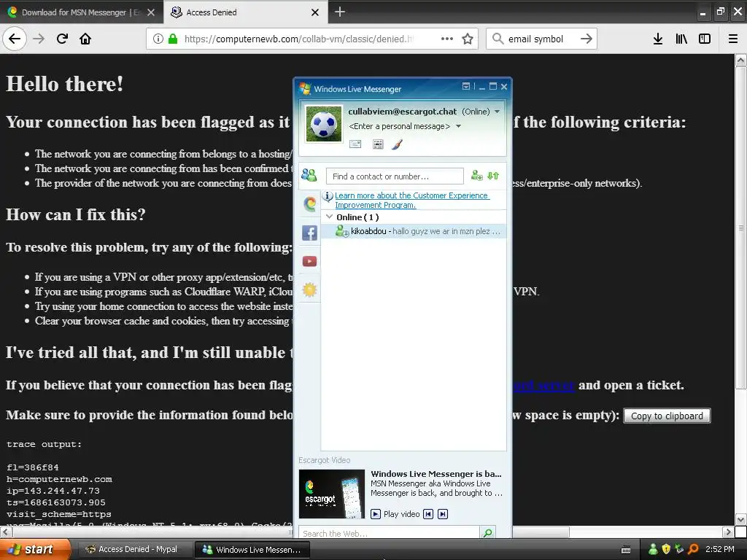The image size is (747, 560).
Task: Click the add a contact icon
Action: click(x=477, y=176)
